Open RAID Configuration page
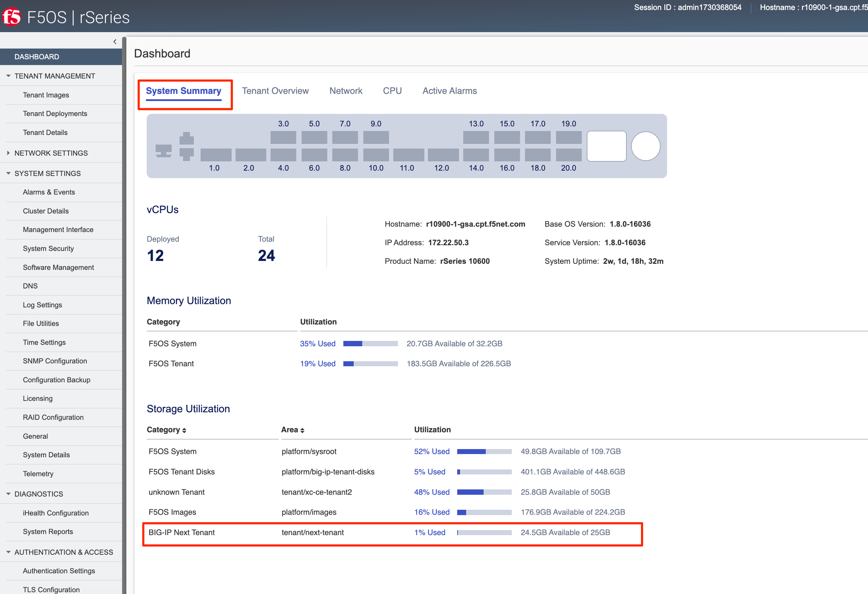868x594 pixels. tap(53, 417)
